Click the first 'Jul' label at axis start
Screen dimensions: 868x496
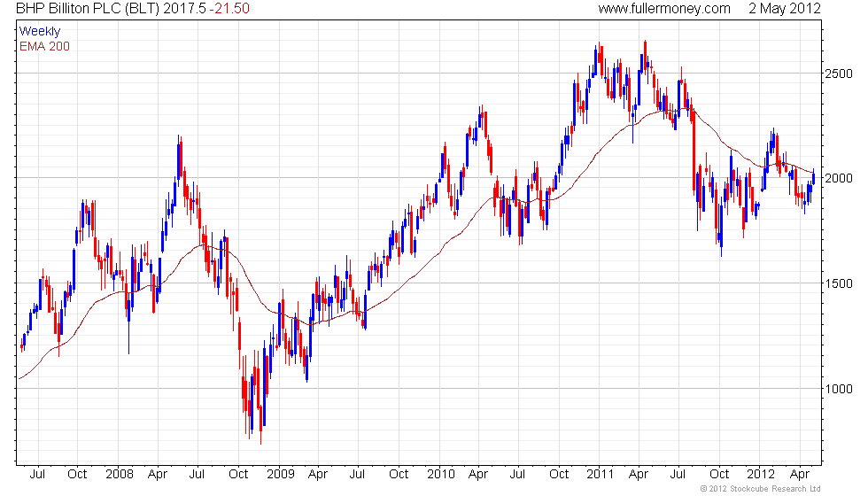tap(37, 474)
